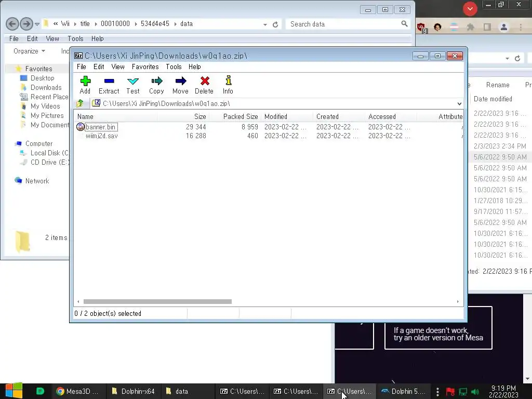Click the Move toolbar icon
532x399 pixels.
[x=180, y=85]
